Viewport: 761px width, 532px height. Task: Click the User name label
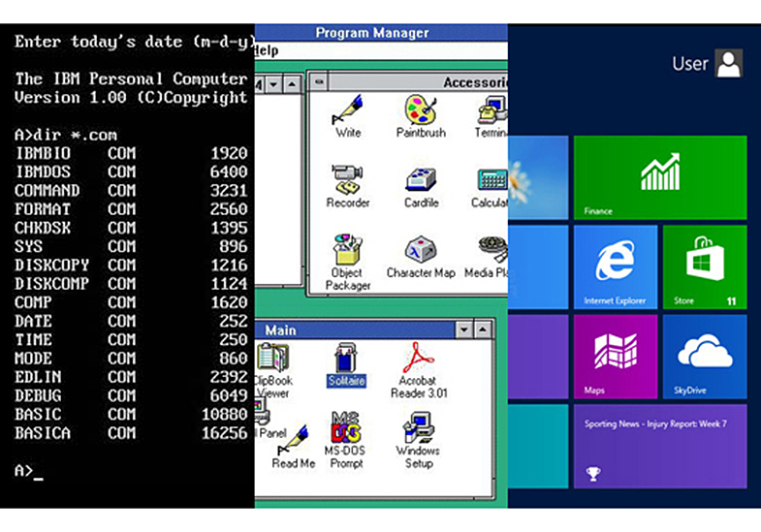(689, 64)
